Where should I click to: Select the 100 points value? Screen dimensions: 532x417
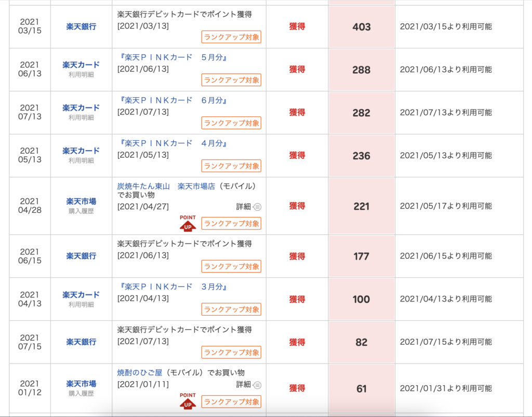click(362, 299)
